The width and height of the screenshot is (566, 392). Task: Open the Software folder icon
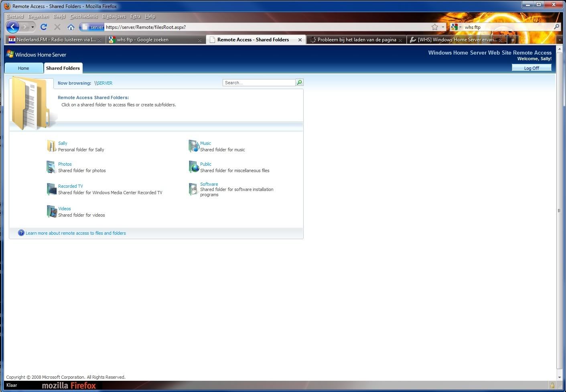(x=194, y=189)
